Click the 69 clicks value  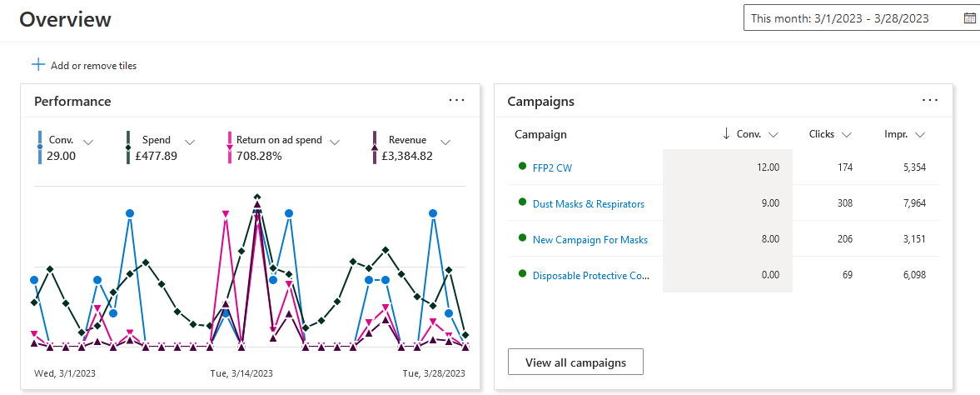pos(847,274)
